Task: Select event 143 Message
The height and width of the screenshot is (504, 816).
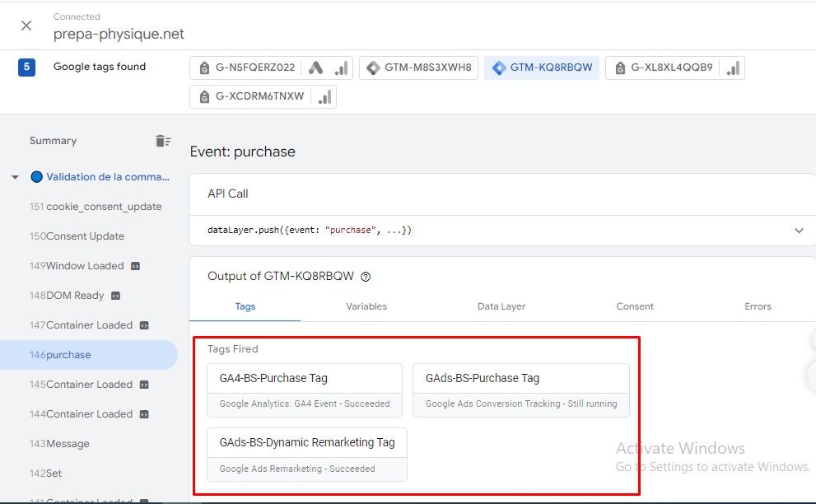Action: (60, 444)
